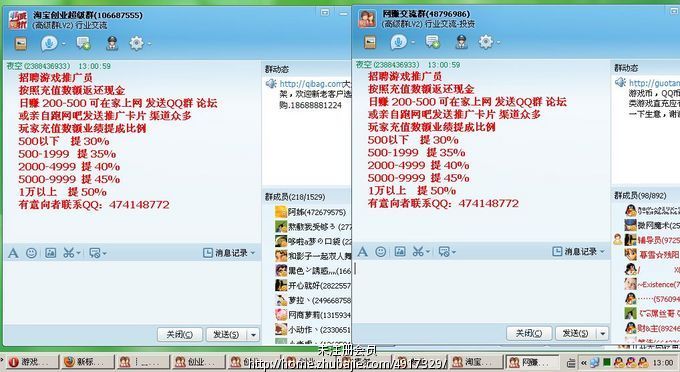Open the settings gear in 淘宝创业超级群 window
This screenshot has height=372, width=680.
click(x=137, y=43)
